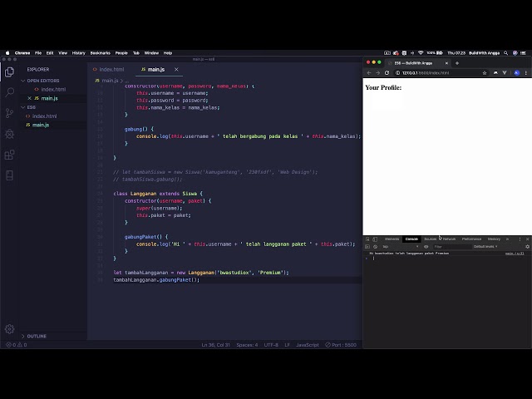Open the Search view in activity bar

(x=9, y=92)
